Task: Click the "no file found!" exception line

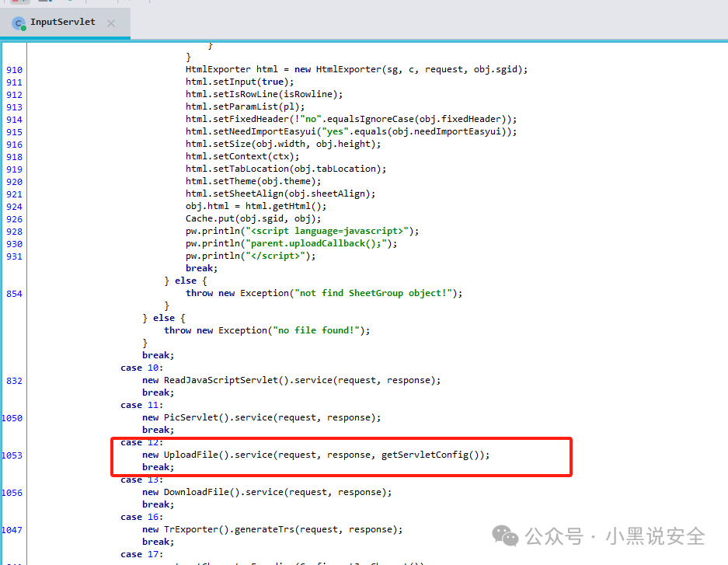Action: click(x=267, y=330)
